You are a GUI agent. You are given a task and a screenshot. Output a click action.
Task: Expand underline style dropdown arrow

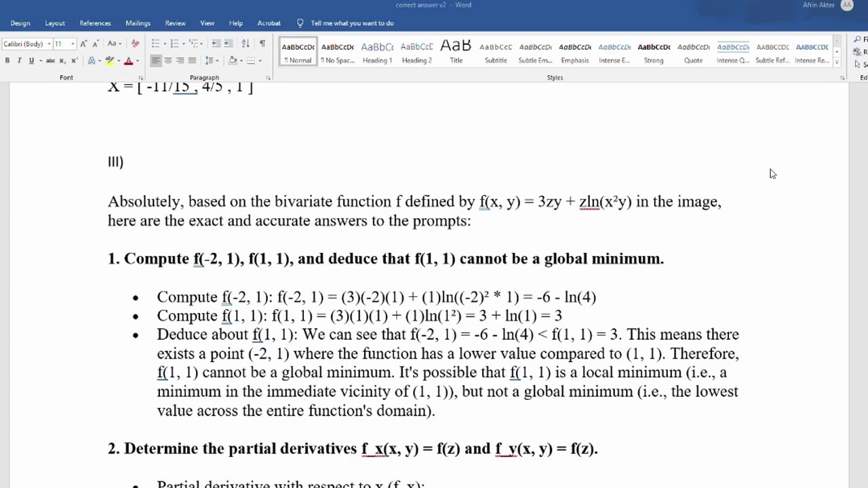(40, 61)
